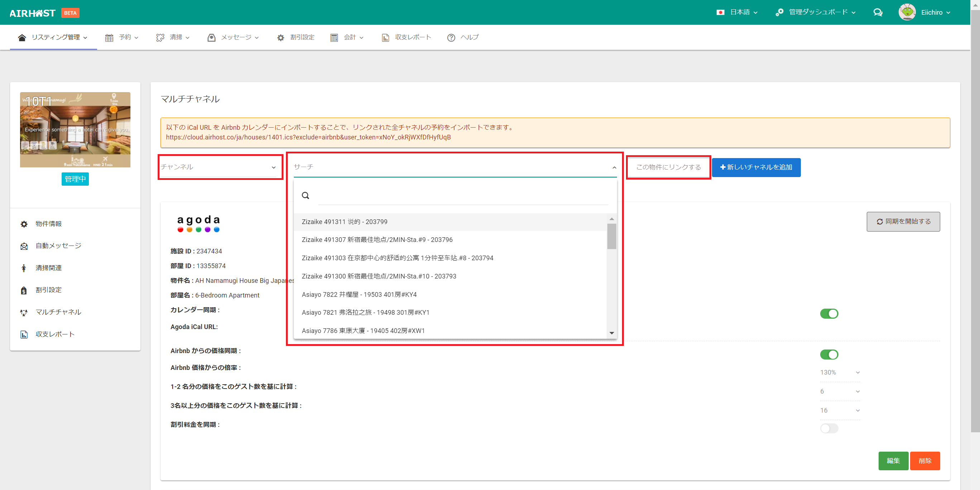
Task: Click the chat bubble icon in header
Action: [878, 13]
